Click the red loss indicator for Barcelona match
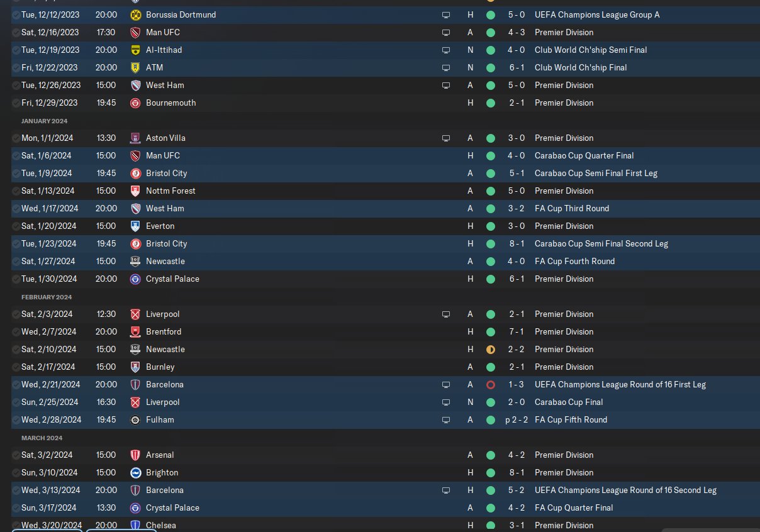This screenshot has height=532, width=760. coord(491,384)
